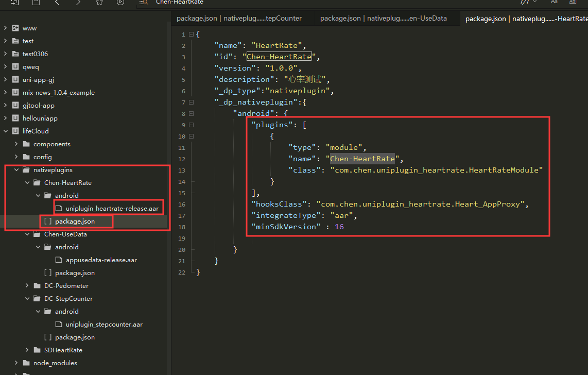The width and height of the screenshot is (588, 375).
Task: Click the hellouniapp project icon
Action: click(x=15, y=118)
